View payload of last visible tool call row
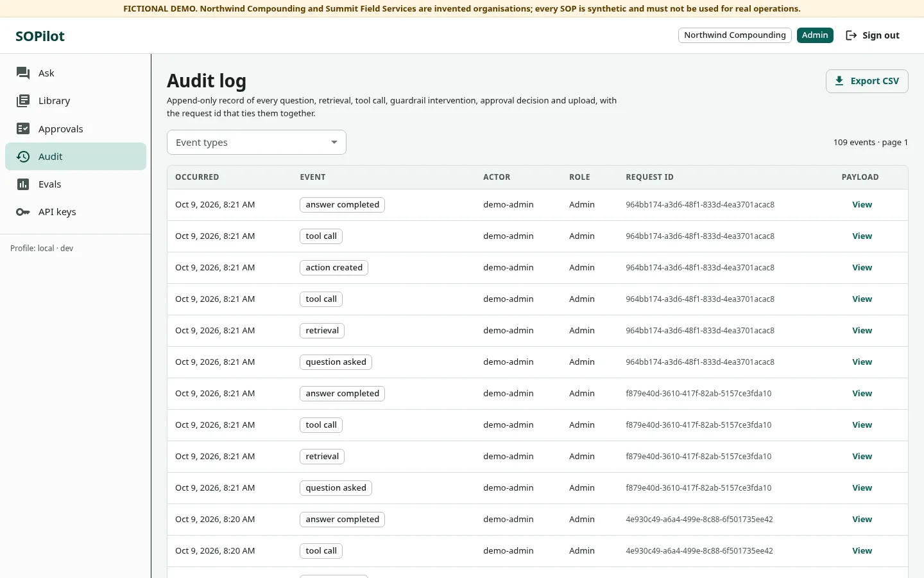 862,551
